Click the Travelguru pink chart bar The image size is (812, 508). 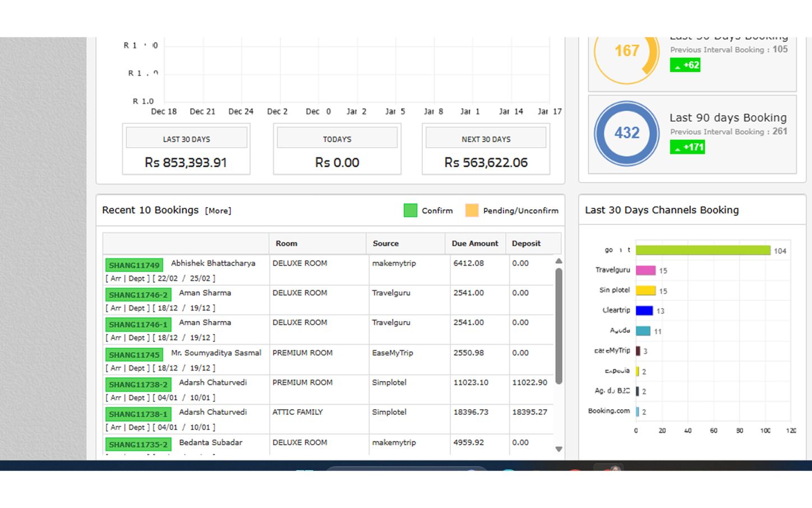(x=645, y=271)
